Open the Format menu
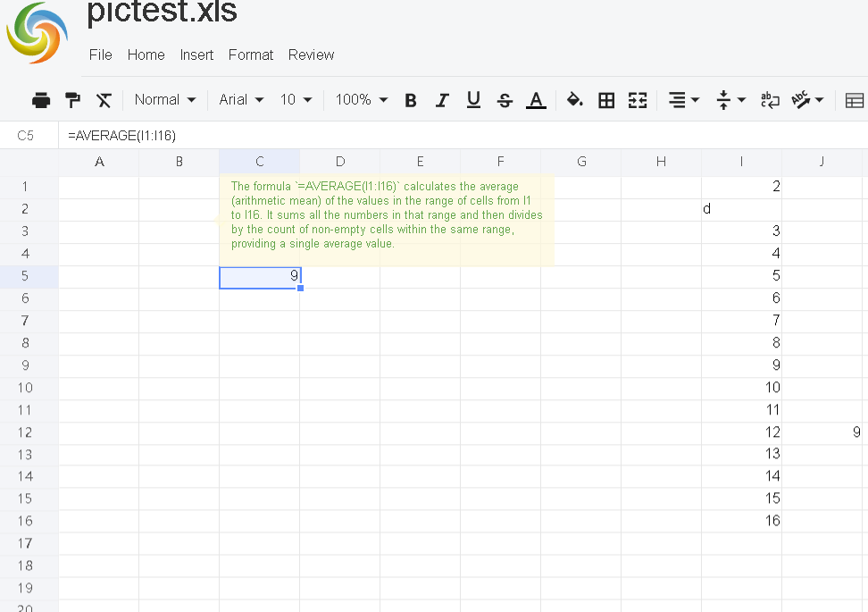868x612 pixels. coord(251,54)
